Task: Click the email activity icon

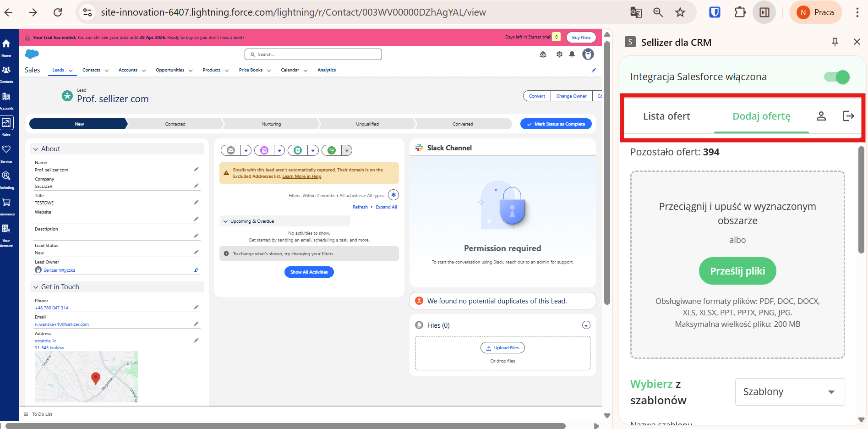Action: (x=231, y=150)
